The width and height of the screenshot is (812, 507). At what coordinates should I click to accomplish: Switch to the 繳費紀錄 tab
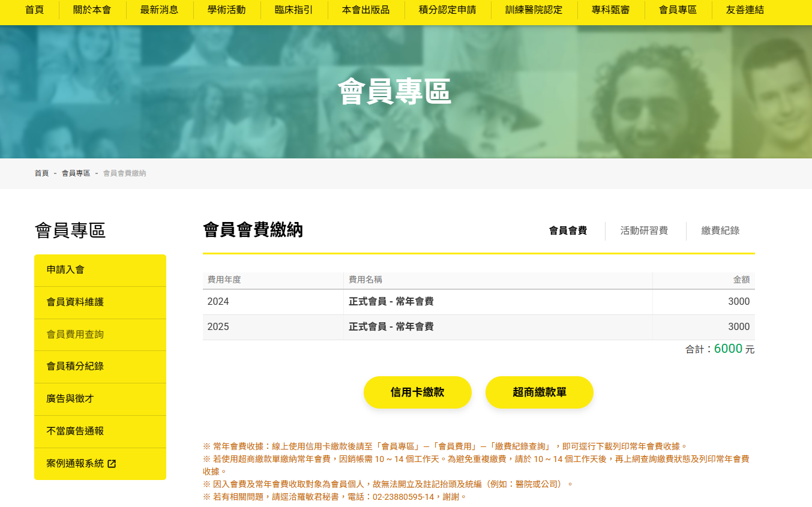pos(720,230)
